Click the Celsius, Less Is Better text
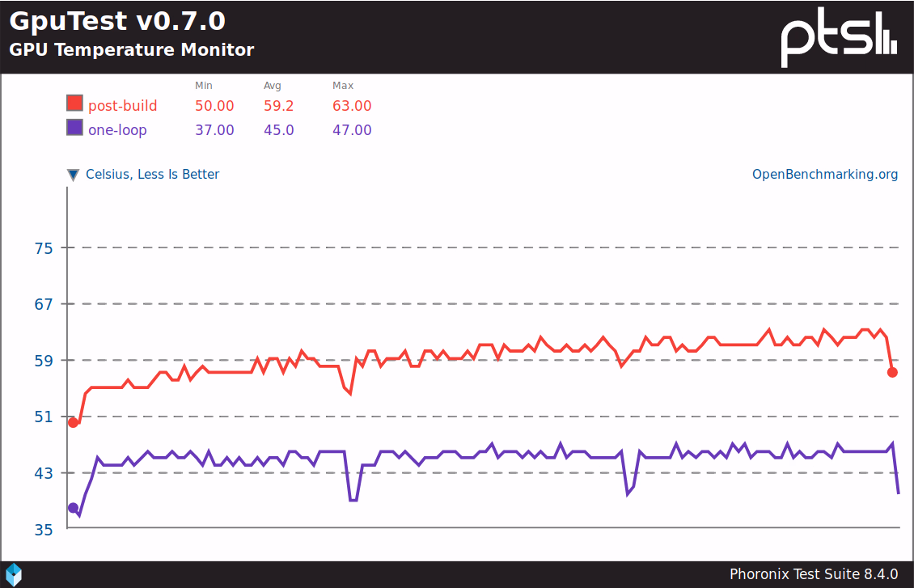Screen dimensions: 914x588 [152, 175]
